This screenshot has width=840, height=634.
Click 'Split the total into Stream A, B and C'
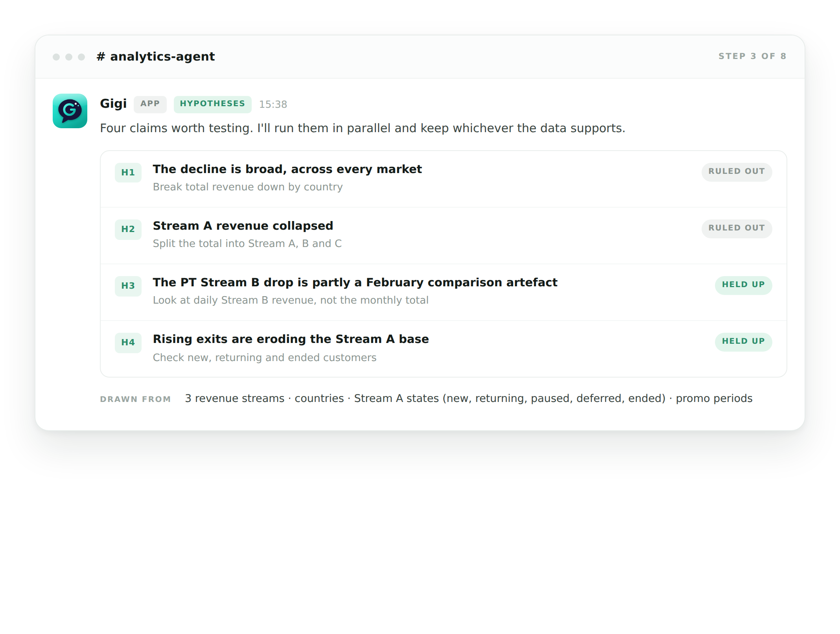(247, 243)
